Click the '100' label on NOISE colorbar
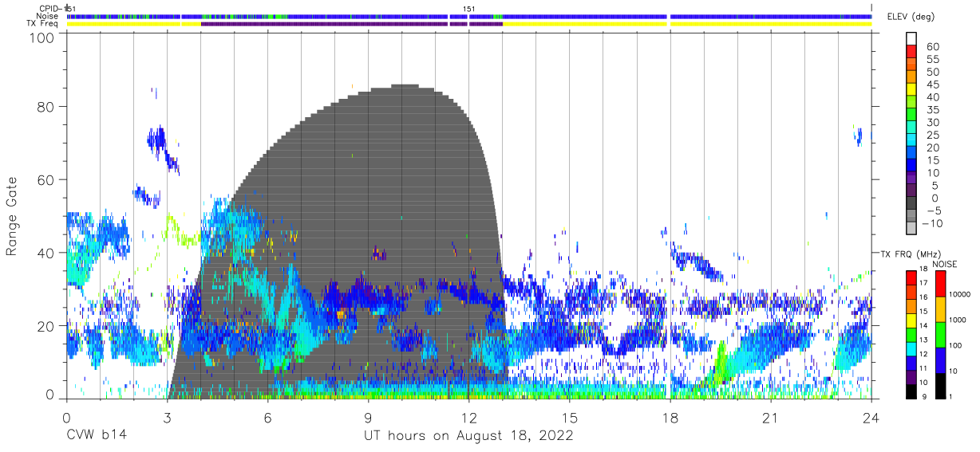Image resolution: width=980 pixels, height=452 pixels. pyautogui.click(x=955, y=345)
